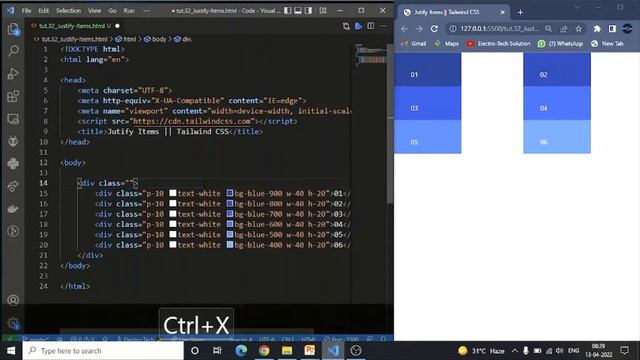Viewport: 640px width, 360px height.
Task: Open the Go menu in VS Code
Action: pos(113,11)
